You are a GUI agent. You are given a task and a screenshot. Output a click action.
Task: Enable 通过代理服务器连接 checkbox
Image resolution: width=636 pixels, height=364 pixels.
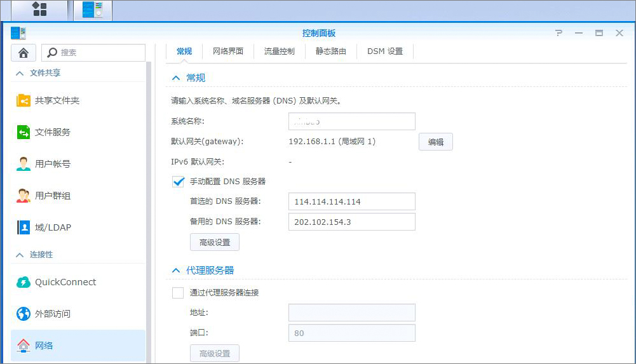(178, 293)
